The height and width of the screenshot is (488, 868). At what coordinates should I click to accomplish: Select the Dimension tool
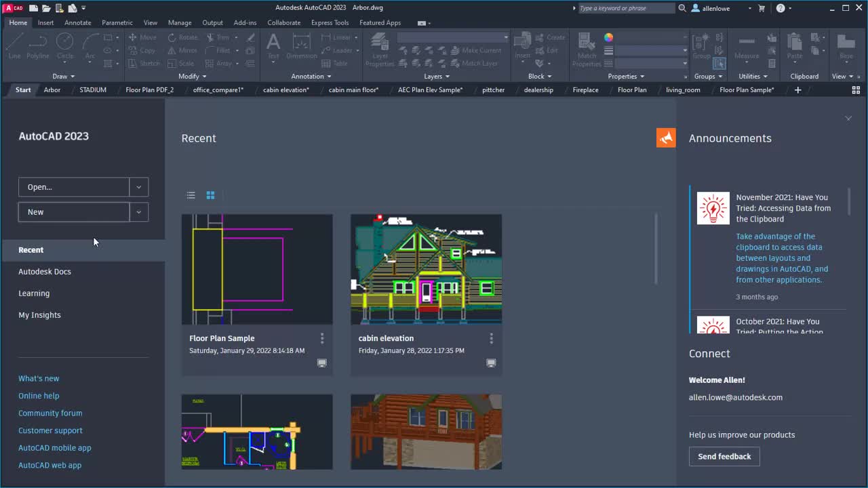coord(302,47)
